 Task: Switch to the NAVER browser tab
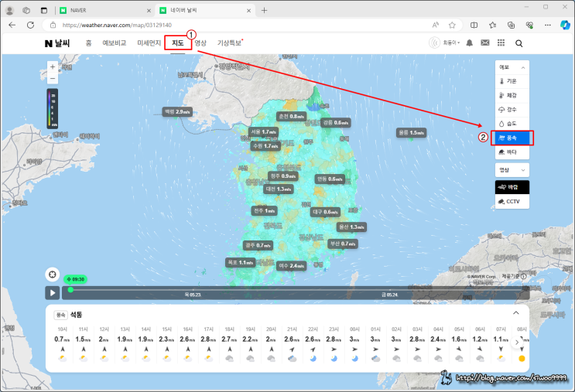pyautogui.click(x=104, y=11)
